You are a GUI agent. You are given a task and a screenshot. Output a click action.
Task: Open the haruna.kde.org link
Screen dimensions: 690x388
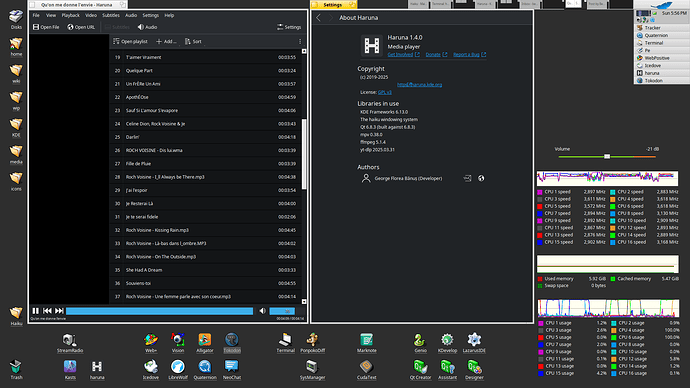tap(419, 84)
